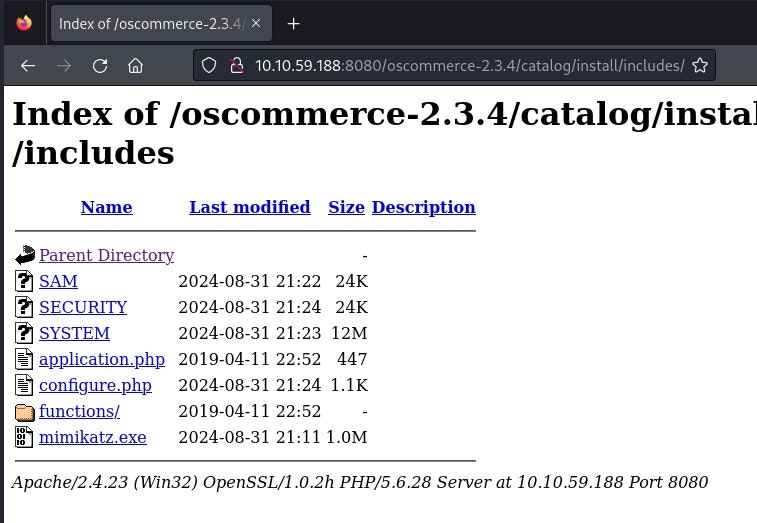
Task: Click the SAM modified date 2024-08-31 21:22
Action: (250, 281)
